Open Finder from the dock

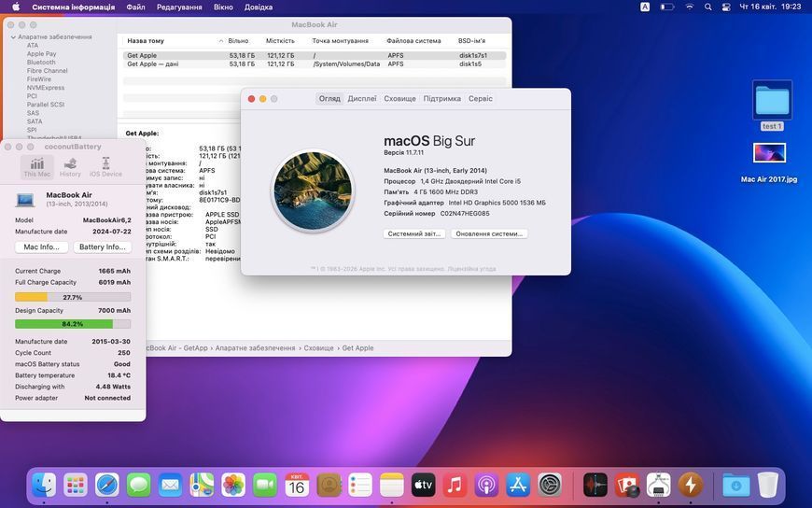[x=44, y=486]
